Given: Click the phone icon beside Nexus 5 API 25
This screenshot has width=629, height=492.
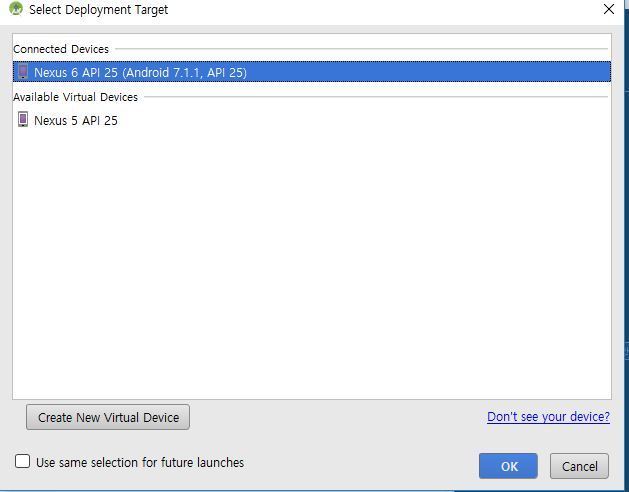Looking at the screenshot, I should tap(23, 120).
